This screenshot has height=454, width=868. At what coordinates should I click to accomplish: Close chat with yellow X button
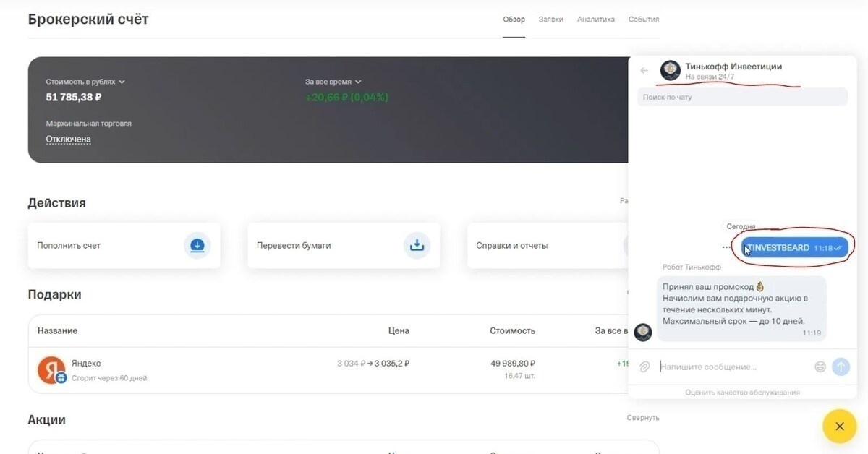pyautogui.click(x=840, y=427)
